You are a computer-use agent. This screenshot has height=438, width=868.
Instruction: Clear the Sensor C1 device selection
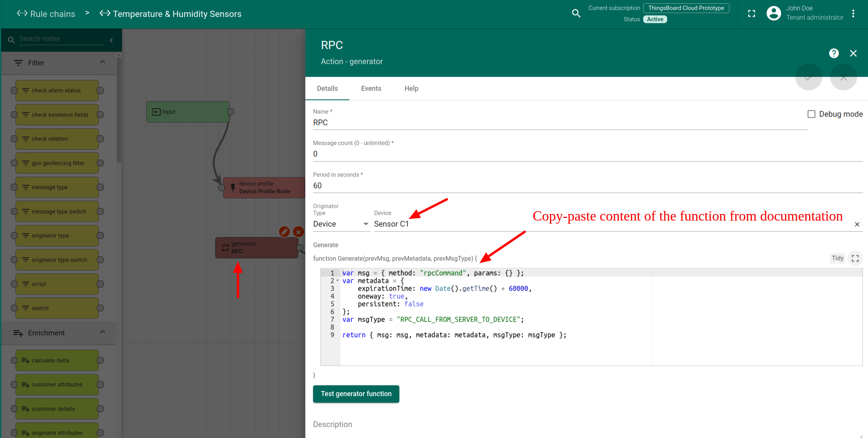857,224
